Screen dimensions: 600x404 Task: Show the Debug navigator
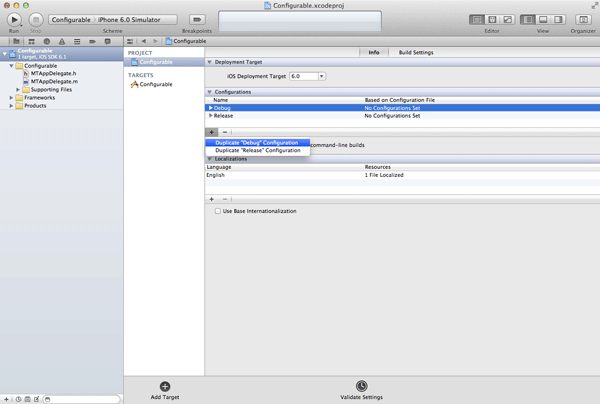pyautogui.click(x=77, y=41)
